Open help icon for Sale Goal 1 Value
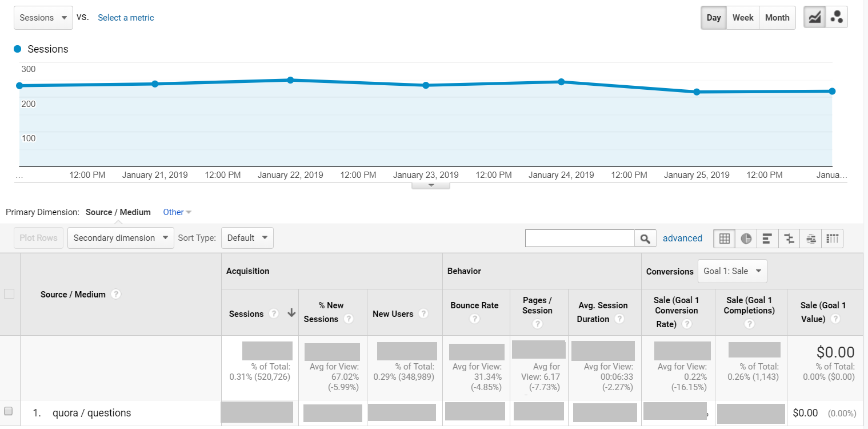 click(x=835, y=319)
